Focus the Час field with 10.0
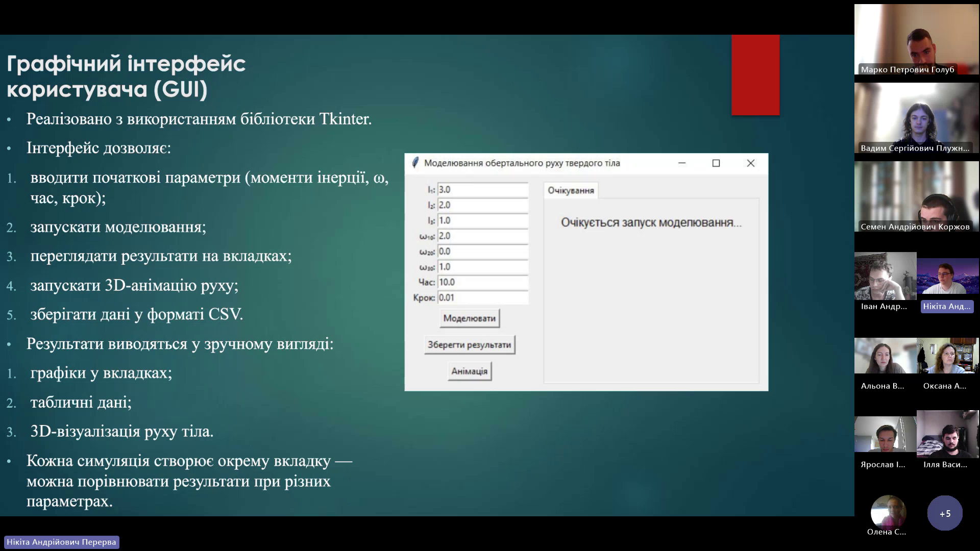The image size is (980, 551). tap(482, 282)
